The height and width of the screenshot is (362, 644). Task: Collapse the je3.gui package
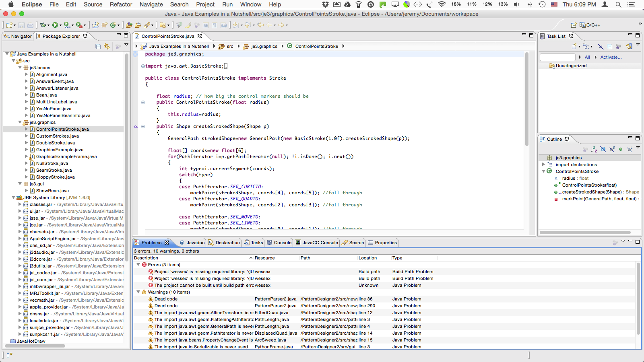pyautogui.click(x=20, y=184)
